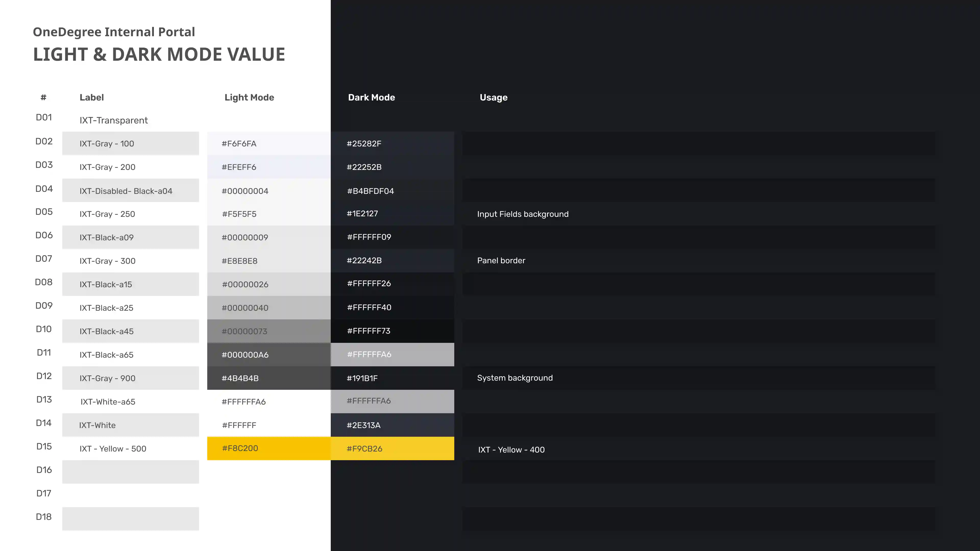Click the Input Fields background usage text
Image resolution: width=980 pixels, height=551 pixels.
coord(523,214)
